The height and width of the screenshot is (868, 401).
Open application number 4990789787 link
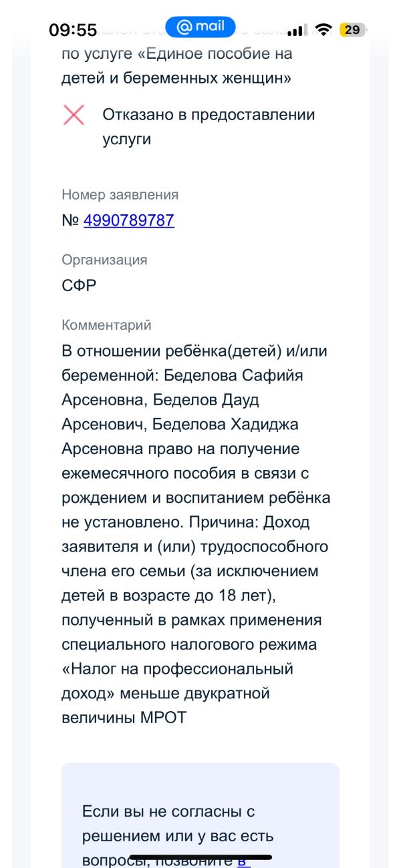128,220
